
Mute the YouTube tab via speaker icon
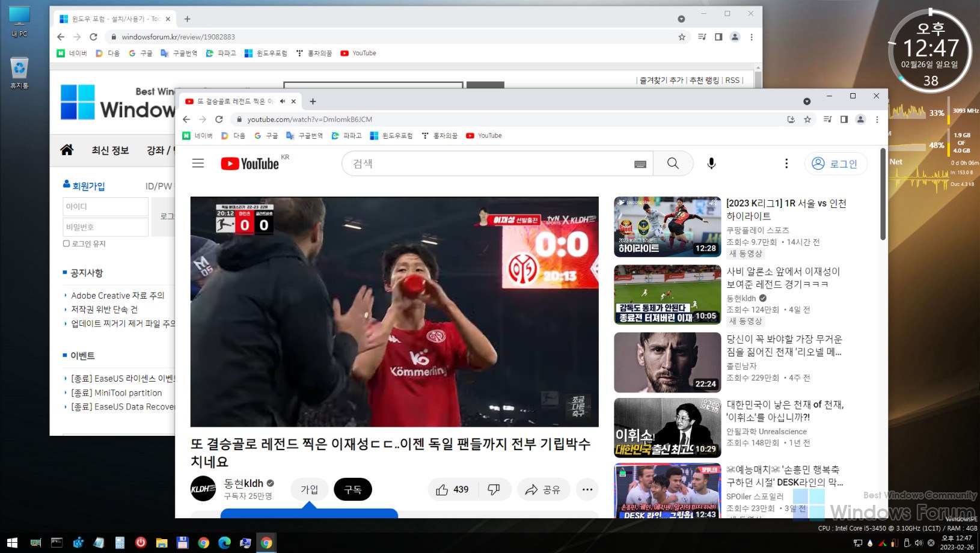click(x=283, y=101)
